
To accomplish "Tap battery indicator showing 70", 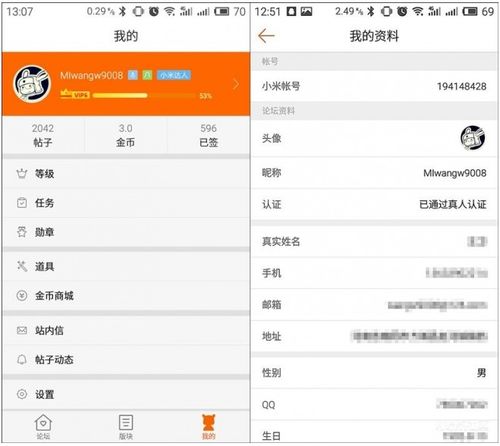I will 230,11.
